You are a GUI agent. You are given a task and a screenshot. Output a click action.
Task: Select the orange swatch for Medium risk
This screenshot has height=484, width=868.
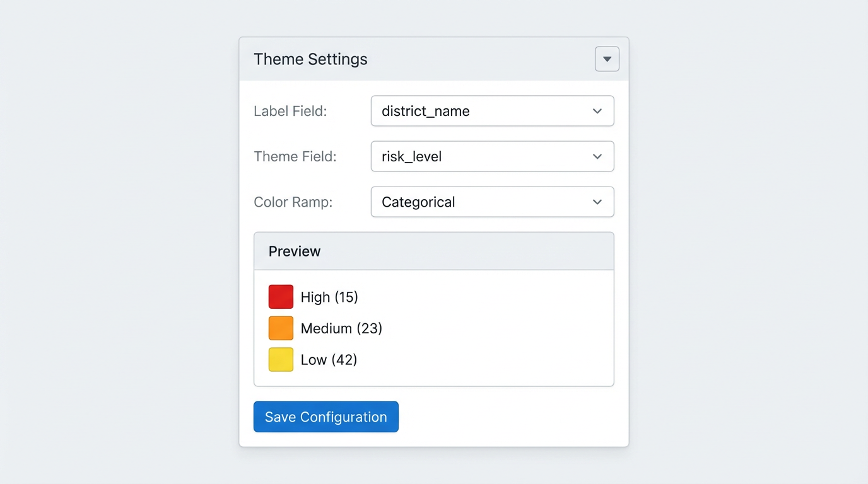[281, 328]
